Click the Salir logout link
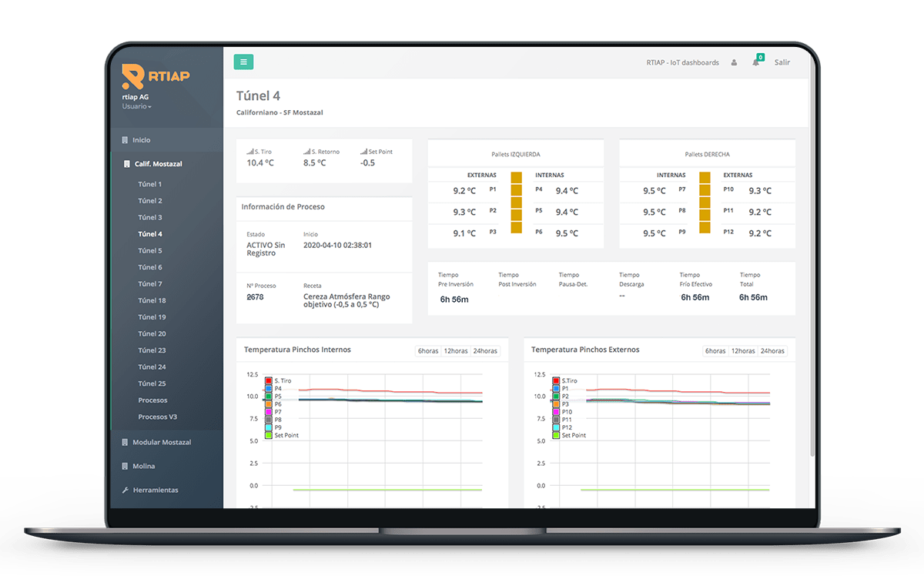The image size is (924, 576). (782, 62)
